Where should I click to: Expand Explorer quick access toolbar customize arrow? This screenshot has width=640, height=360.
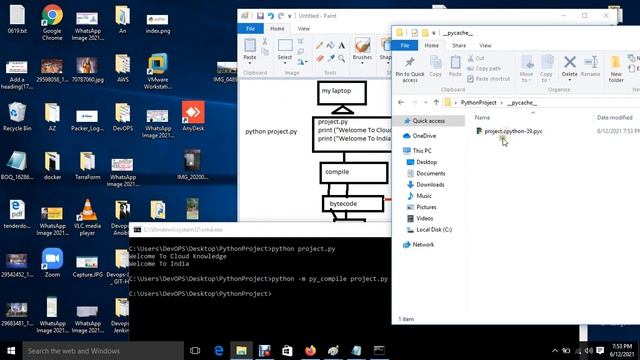[x=433, y=33]
